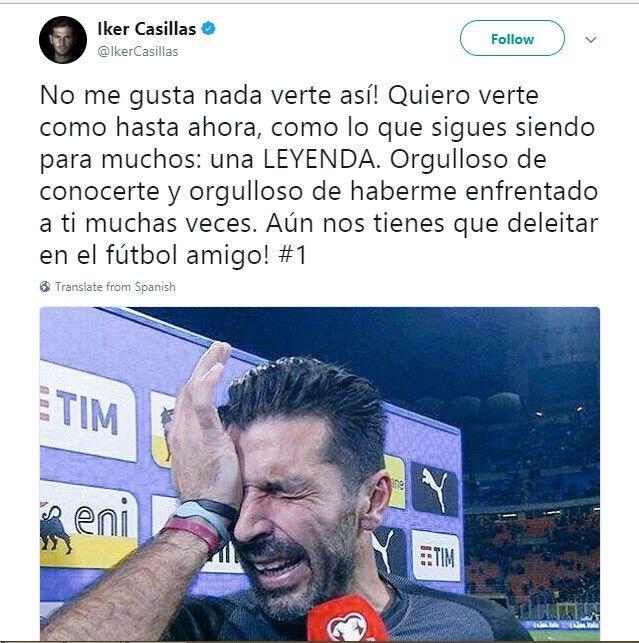Click the blue verified badge
This screenshot has height=643, width=639.
click(208, 29)
